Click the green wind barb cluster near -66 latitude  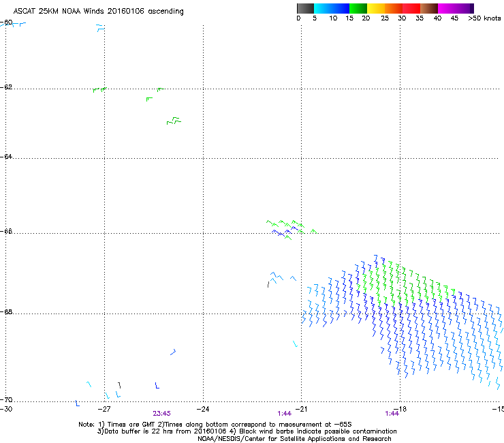[x=292, y=230]
